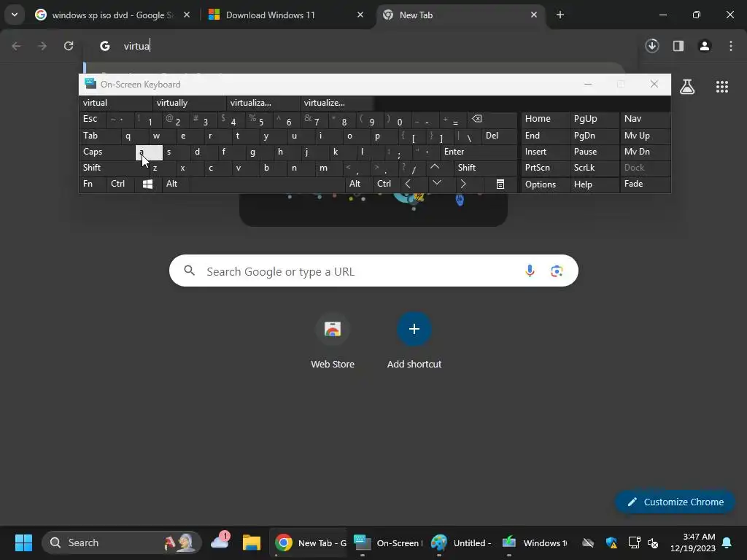Toggle the left Shift key on On-Screen Keyboard

tap(113, 168)
